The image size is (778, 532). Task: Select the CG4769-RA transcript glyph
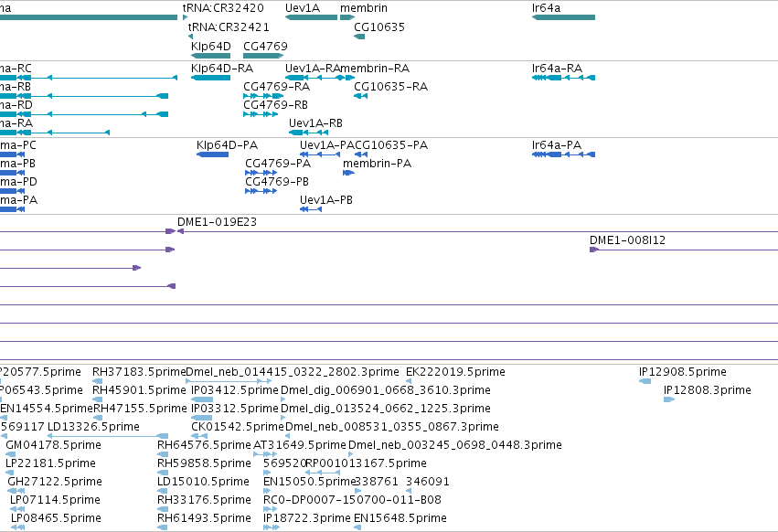click(x=263, y=96)
